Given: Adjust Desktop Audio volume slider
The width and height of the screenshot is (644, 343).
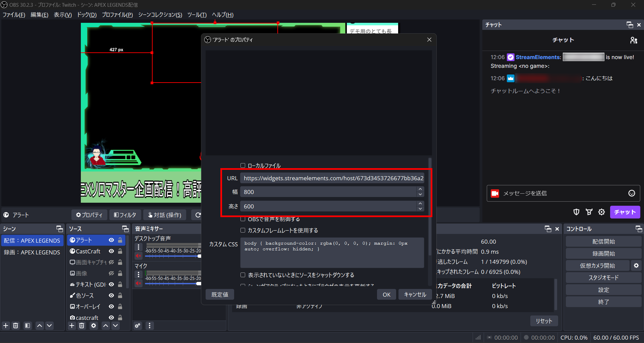Looking at the screenshot, I should coord(199,256).
